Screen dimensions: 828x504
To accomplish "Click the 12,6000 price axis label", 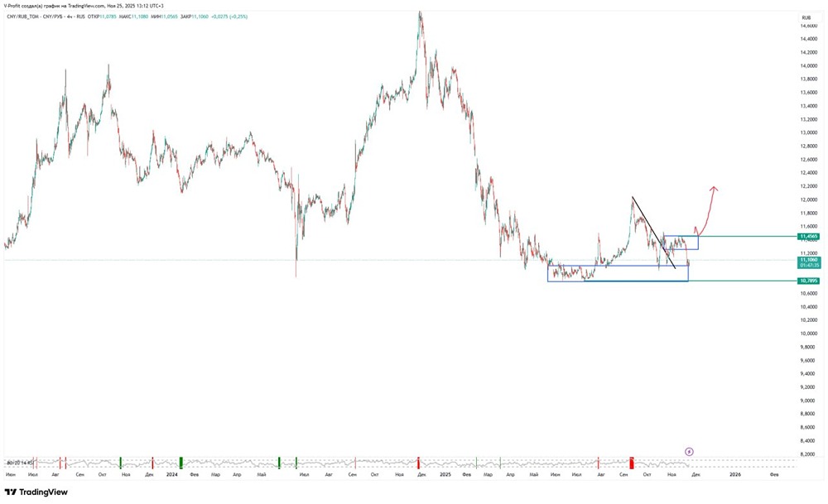I will (x=810, y=160).
